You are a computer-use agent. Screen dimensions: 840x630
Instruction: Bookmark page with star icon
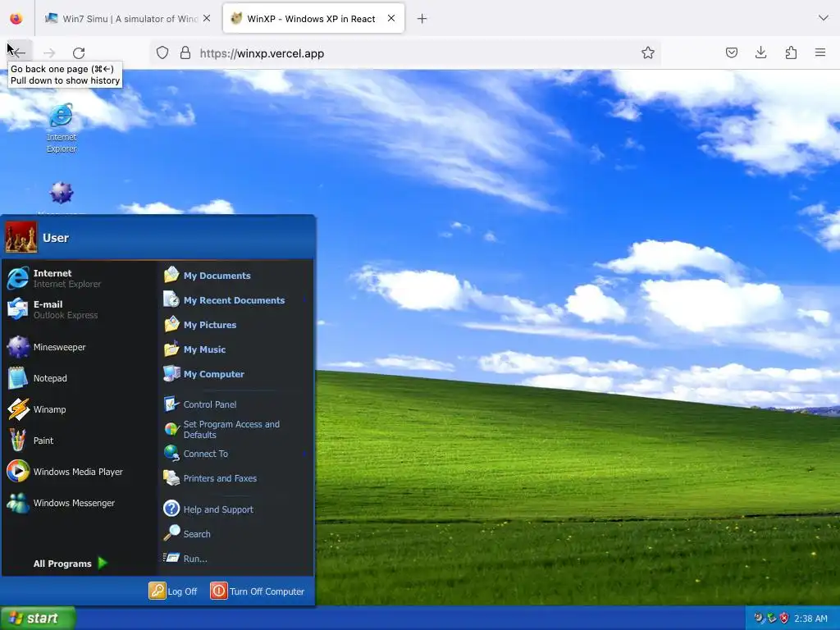coord(648,52)
